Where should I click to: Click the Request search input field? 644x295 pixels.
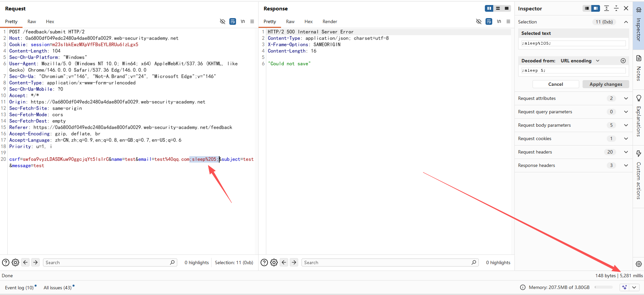(x=107, y=262)
